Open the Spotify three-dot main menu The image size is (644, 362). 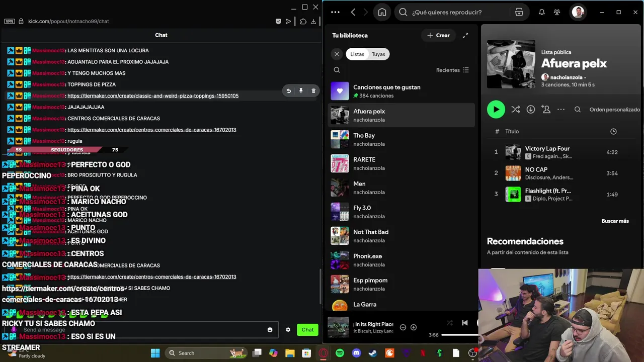(336, 12)
